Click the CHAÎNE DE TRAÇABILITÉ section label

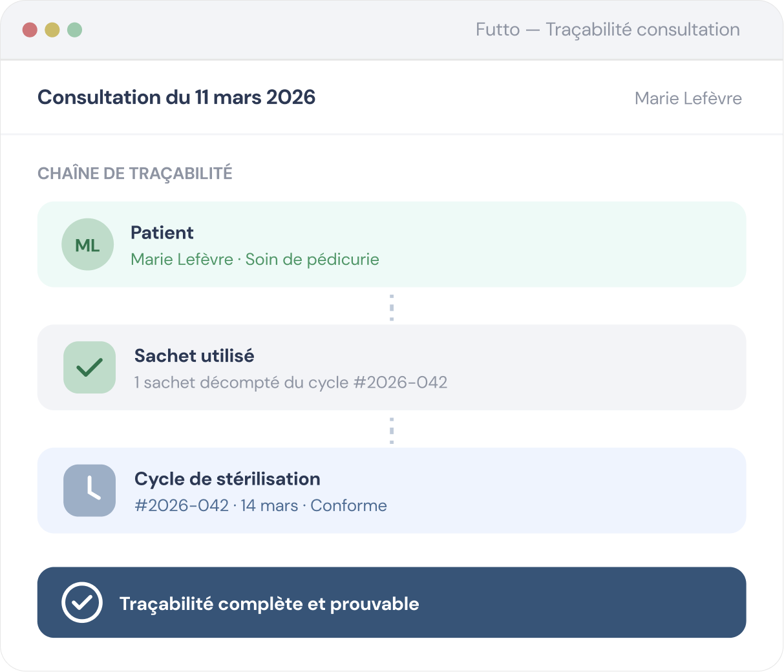tap(135, 173)
